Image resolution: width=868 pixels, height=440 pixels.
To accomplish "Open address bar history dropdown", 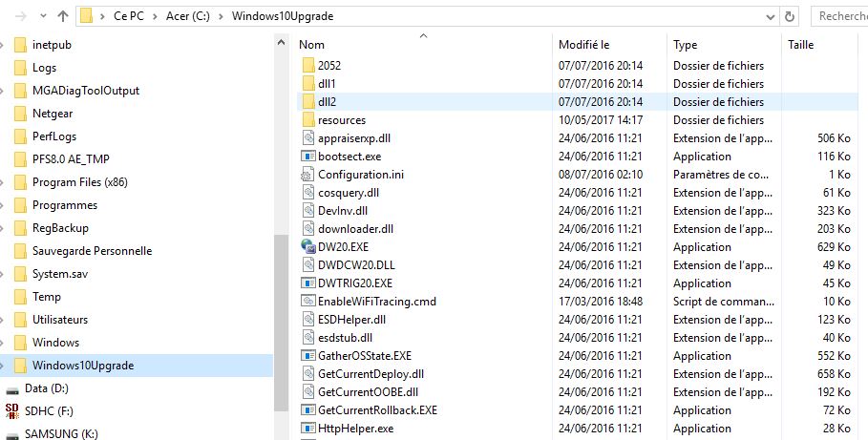I will (770, 16).
